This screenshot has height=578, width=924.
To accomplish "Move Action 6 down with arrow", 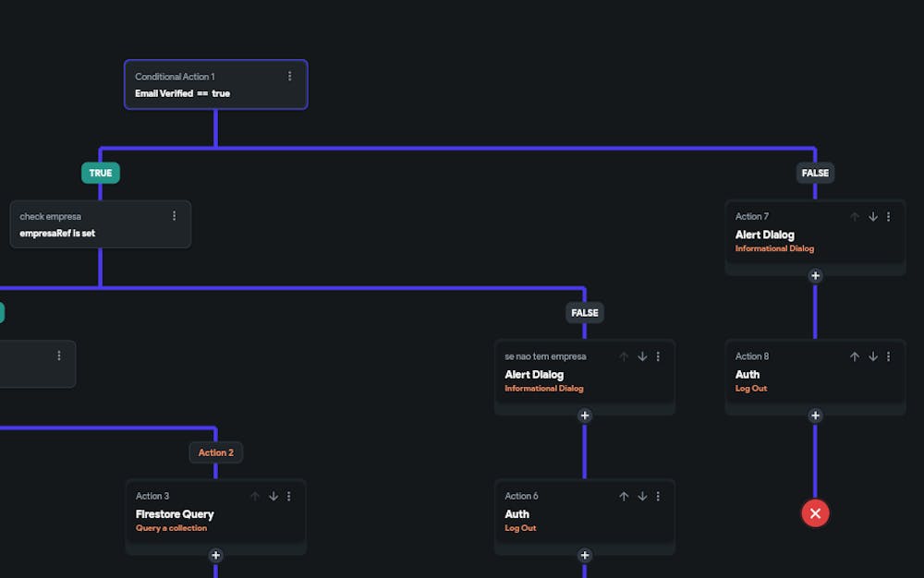I will pyautogui.click(x=642, y=496).
